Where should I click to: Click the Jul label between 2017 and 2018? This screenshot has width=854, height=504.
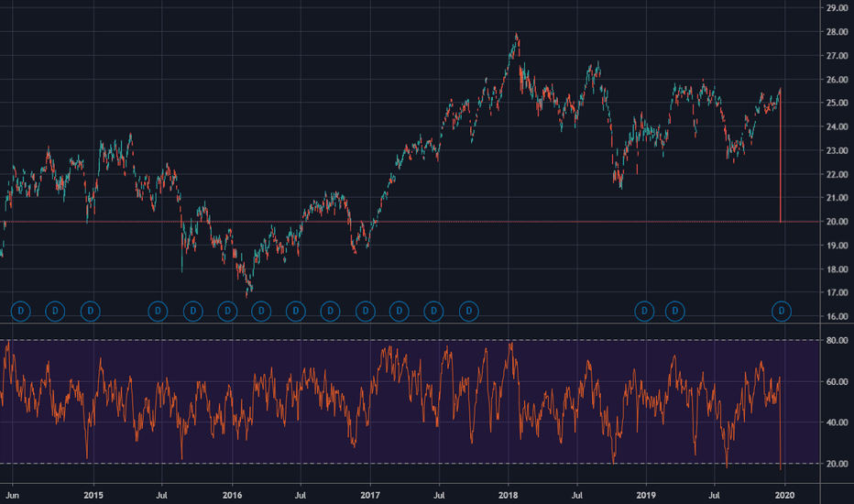point(438,495)
